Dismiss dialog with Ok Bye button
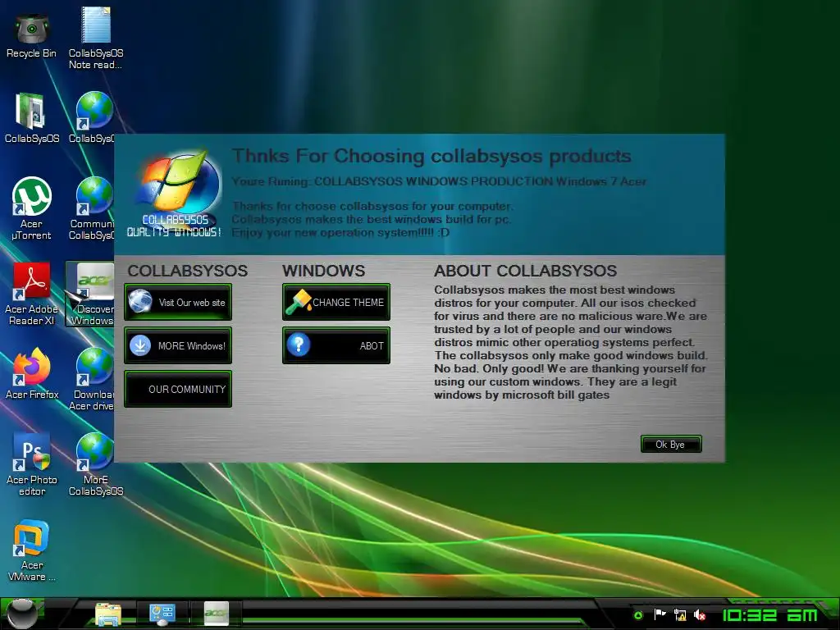Image resolution: width=840 pixels, height=630 pixels. point(671,444)
